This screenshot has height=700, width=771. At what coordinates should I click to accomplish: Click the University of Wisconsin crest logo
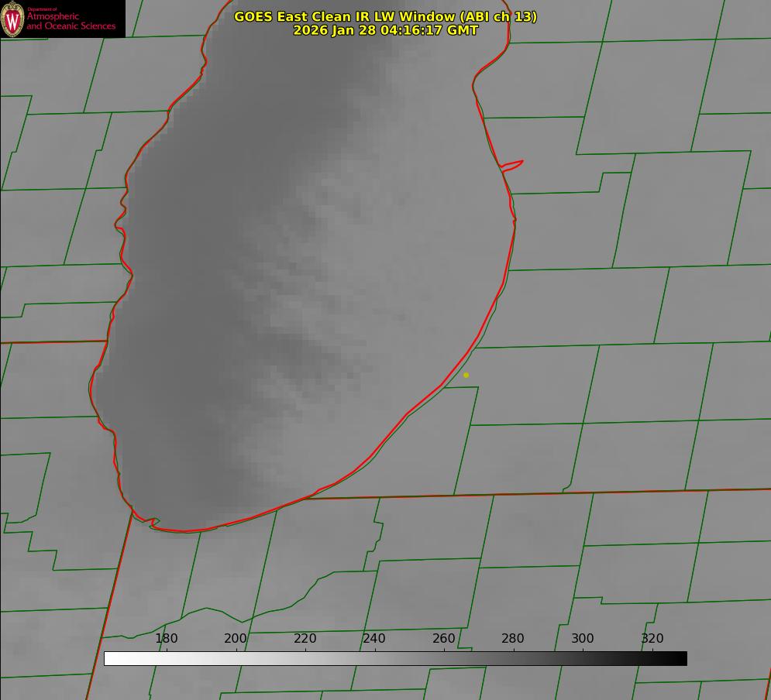(12, 19)
